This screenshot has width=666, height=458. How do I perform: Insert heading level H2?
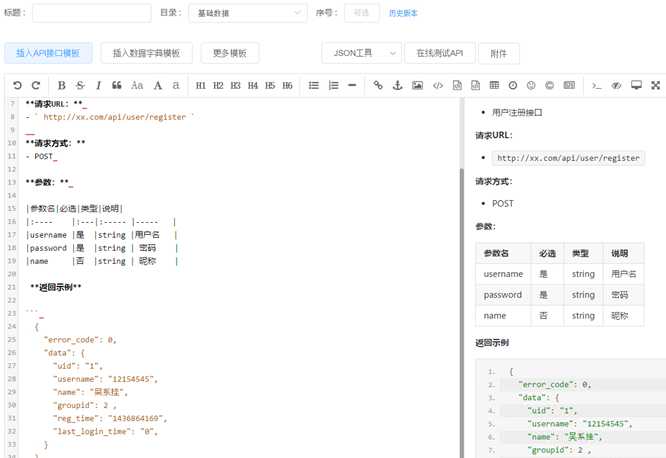click(x=218, y=85)
